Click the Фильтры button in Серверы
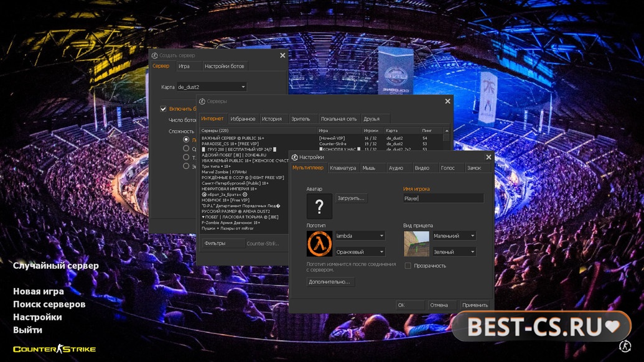The width and height of the screenshot is (644, 362). tap(223, 243)
